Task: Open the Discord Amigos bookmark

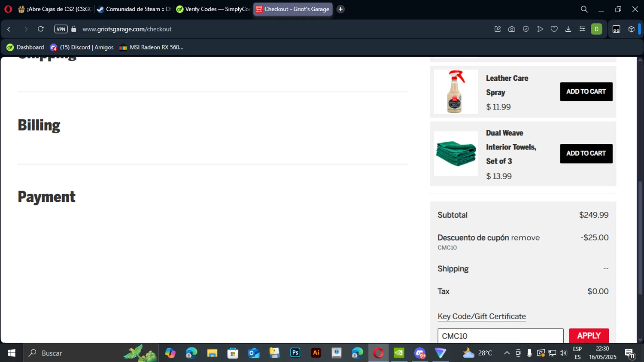Action: pos(82,47)
